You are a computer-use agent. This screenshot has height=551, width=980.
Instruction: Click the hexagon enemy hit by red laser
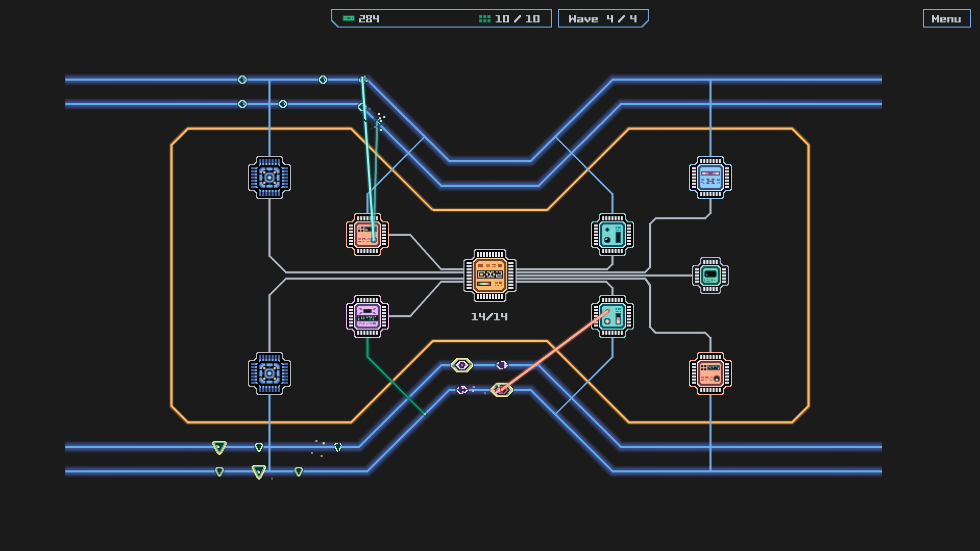(501, 390)
